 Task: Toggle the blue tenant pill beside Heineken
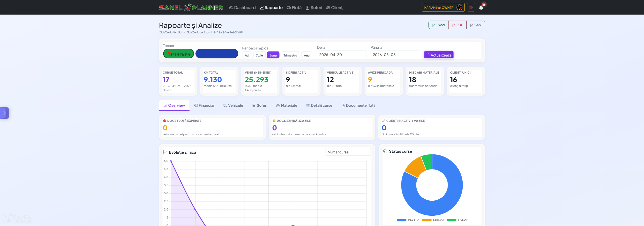(217, 53)
